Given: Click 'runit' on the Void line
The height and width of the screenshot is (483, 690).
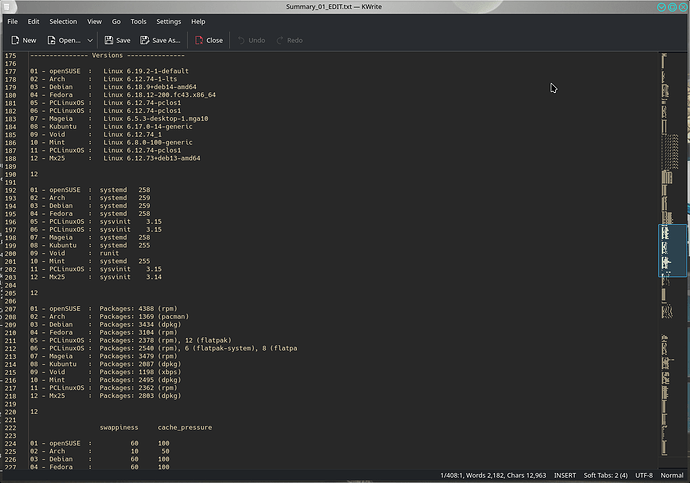Looking at the screenshot, I should tap(109, 253).
